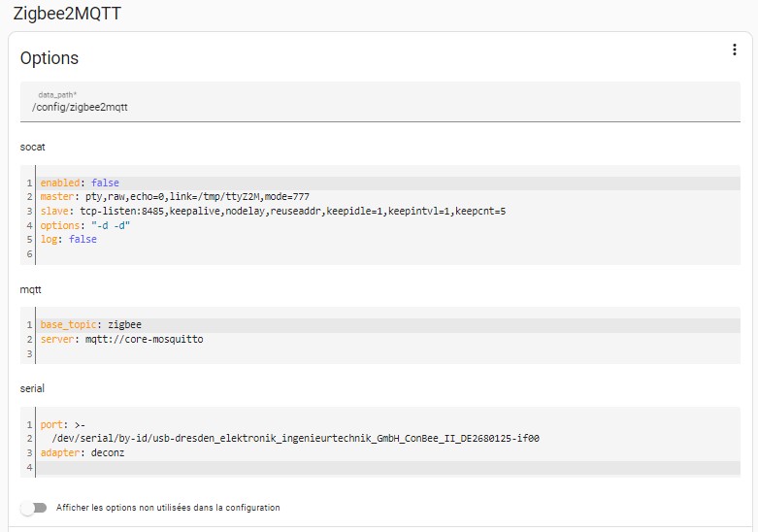This screenshot has height=532, width=758.
Task: Click the 'base_topic: zigbee' line
Action: 387,325
